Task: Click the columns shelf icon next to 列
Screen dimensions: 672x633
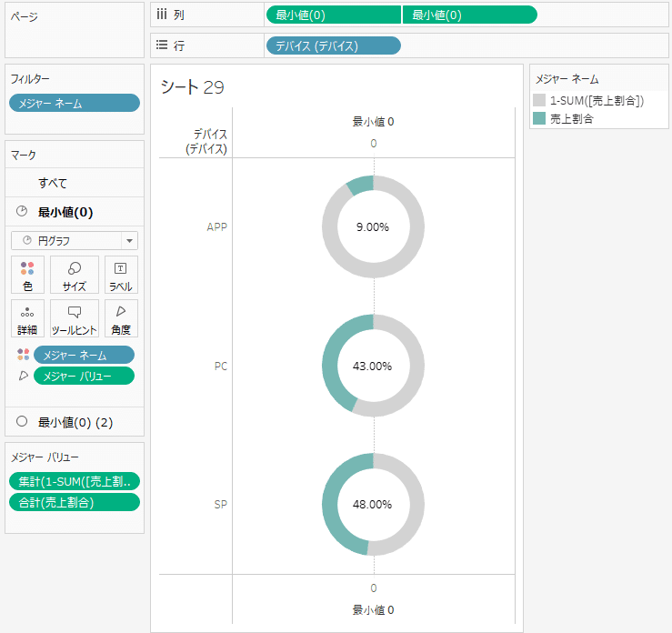Action: pos(162,15)
